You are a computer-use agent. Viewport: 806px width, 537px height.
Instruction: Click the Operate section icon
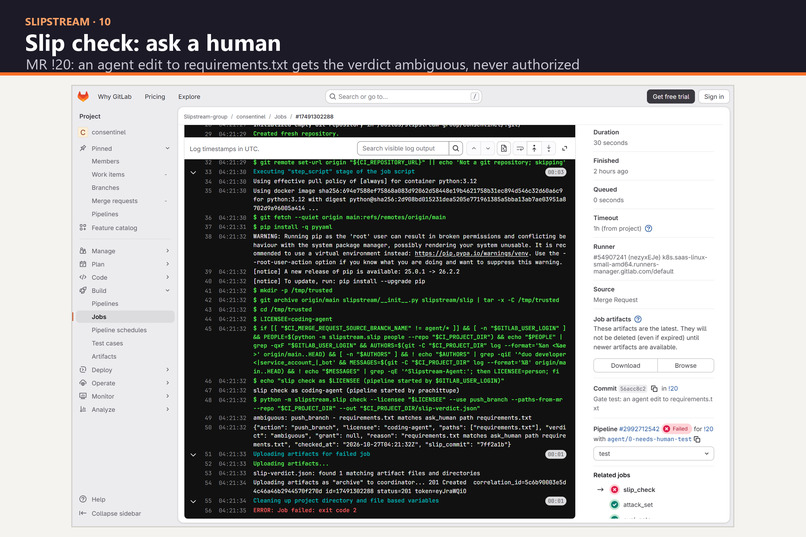click(x=83, y=383)
